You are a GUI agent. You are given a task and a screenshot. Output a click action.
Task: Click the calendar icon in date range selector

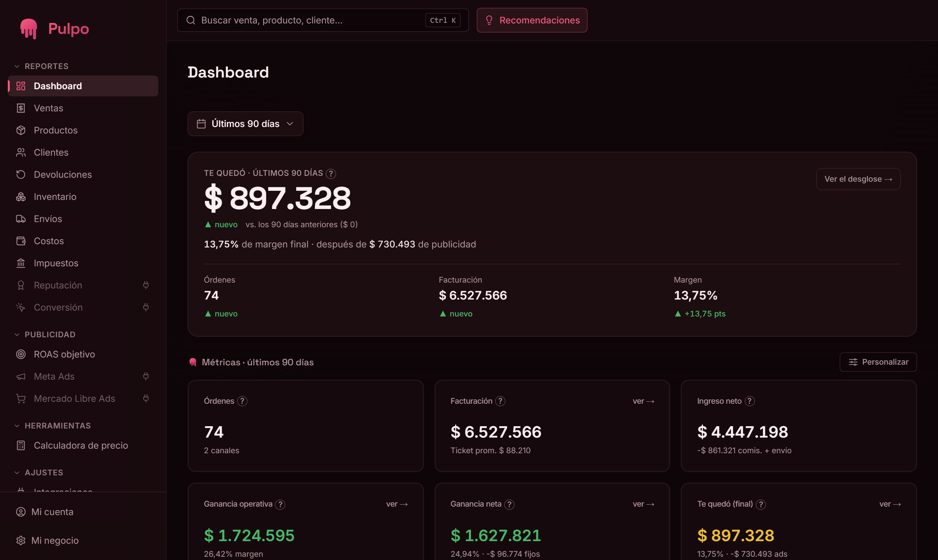[x=201, y=124]
